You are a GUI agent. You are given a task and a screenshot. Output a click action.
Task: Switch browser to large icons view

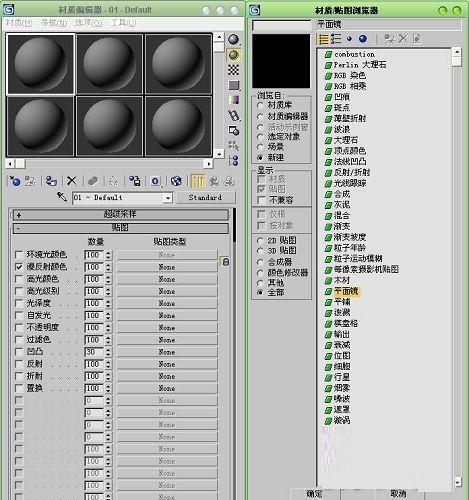click(x=363, y=39)
